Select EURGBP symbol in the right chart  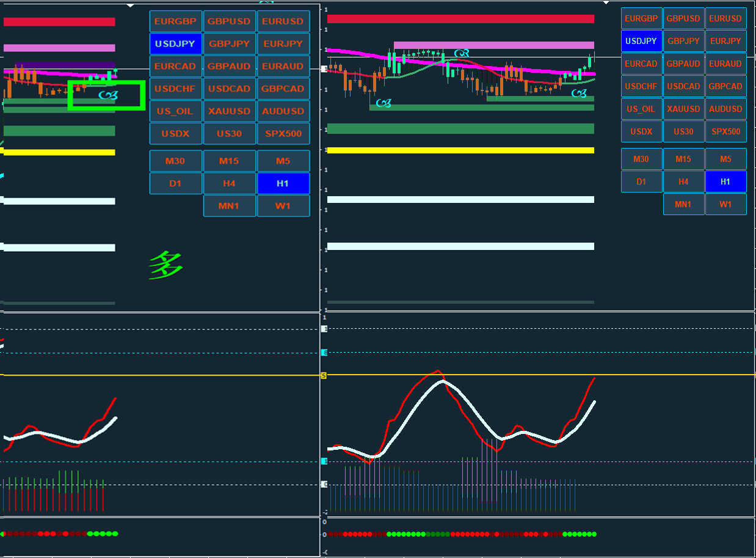pyautogui.click(x=641, y=18)
